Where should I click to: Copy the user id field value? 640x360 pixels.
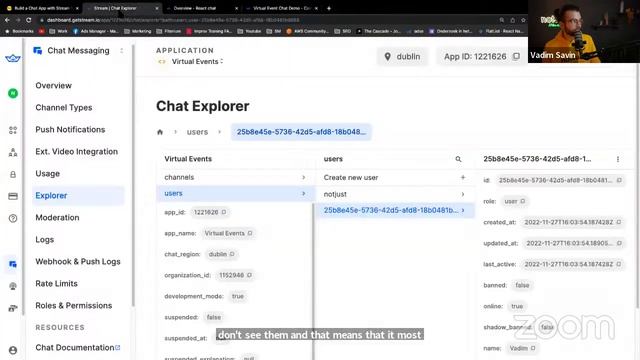tap(619, 180)
